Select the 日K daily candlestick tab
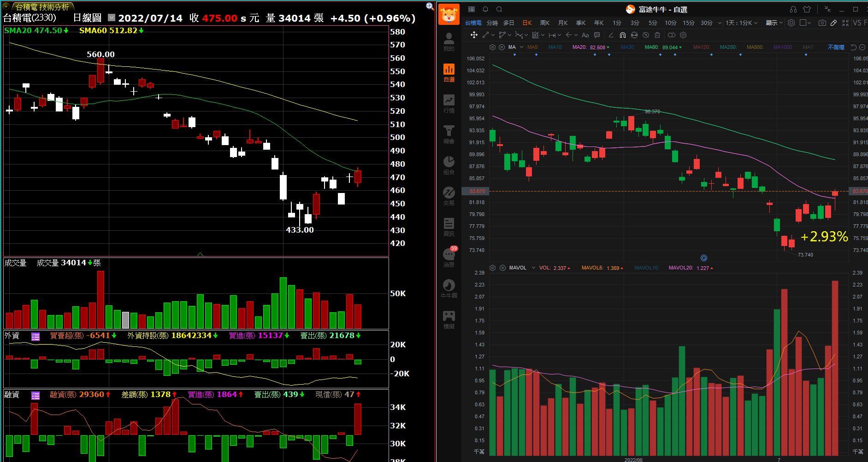The width and height of the screenshot is (868, 462). (x=527, y=23)
